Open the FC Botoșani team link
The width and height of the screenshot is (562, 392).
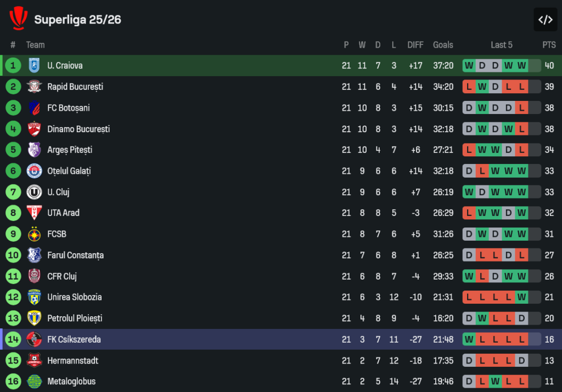pos(68,108)
